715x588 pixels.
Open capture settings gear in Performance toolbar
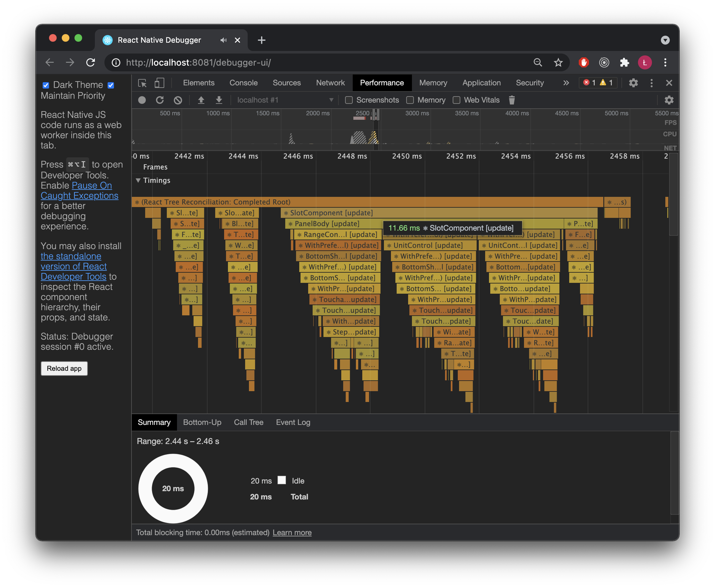tap(669, 100)
